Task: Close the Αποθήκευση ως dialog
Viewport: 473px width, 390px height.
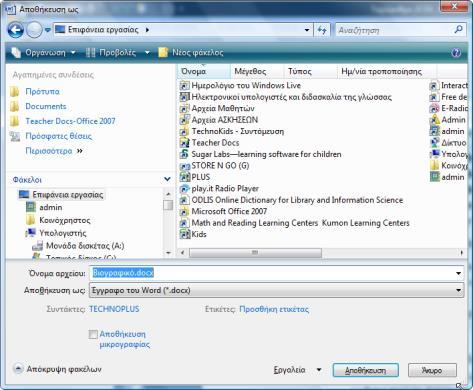Action: pyautogui.click(x=455, y=6)
